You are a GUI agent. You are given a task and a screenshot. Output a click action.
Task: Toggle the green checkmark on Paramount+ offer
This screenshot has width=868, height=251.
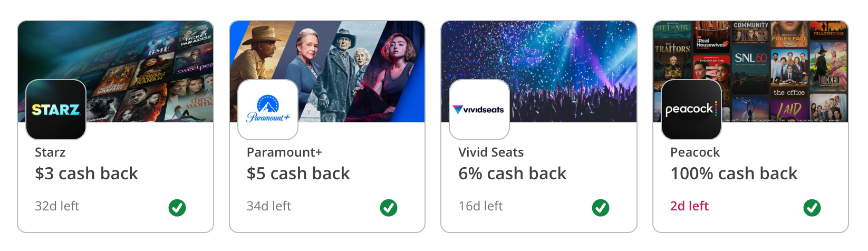click(x=389, y=208)
